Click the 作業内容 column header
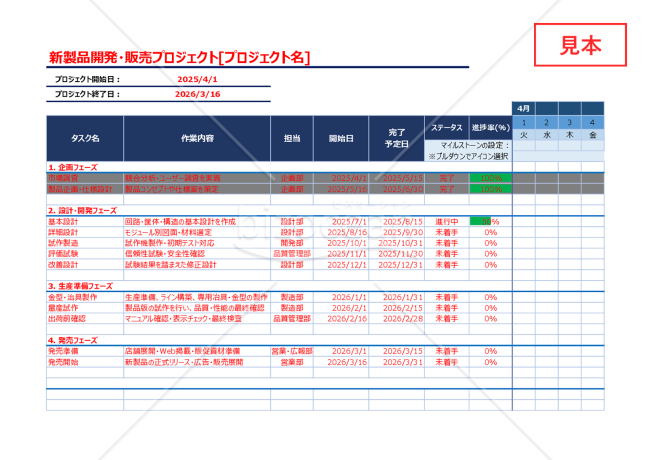Viewport: 650px width, 460px height. 197,138
